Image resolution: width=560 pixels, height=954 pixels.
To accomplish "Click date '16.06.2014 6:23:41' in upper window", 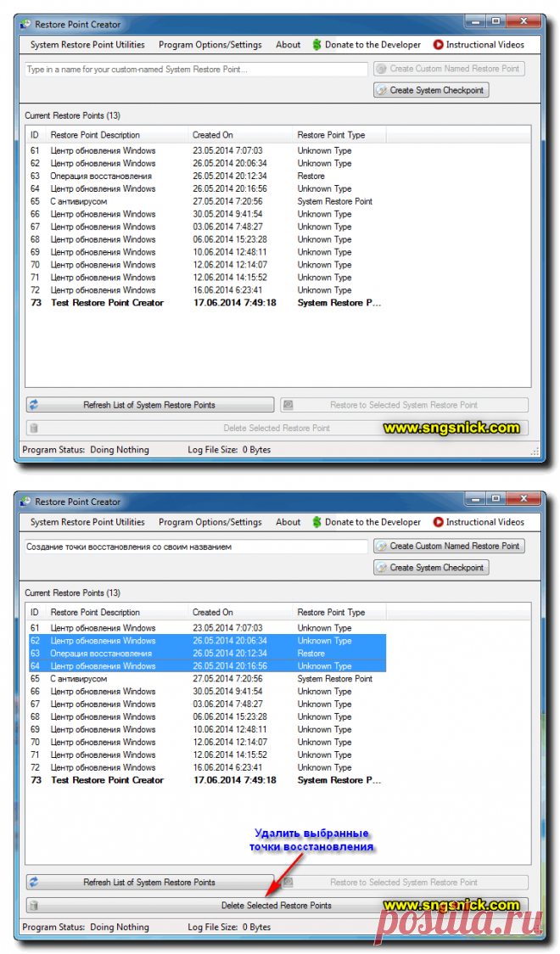I will tap(227, 290).
